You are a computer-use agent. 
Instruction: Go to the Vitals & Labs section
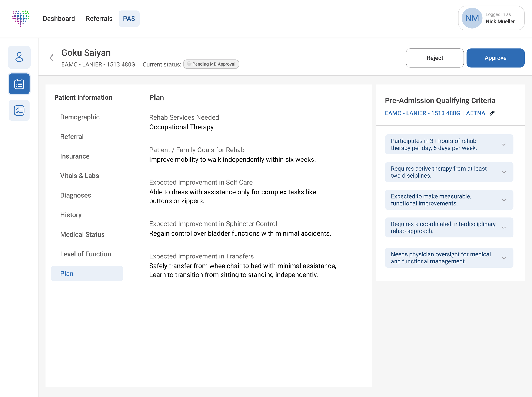point(80,176)
